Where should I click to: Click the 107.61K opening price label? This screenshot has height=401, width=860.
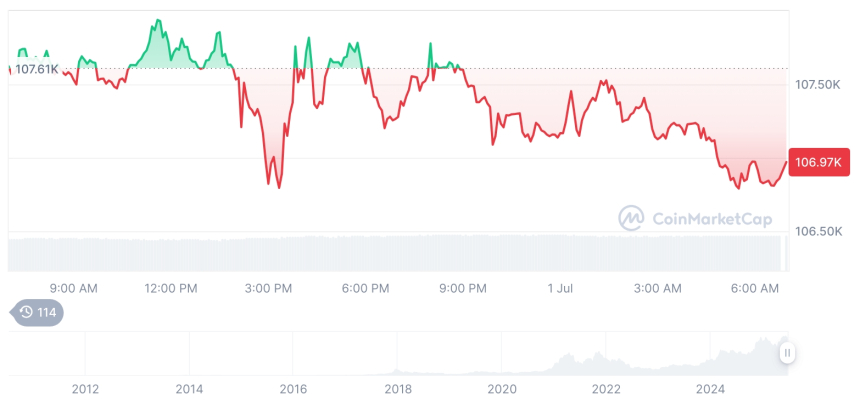(x=37, y=69)
